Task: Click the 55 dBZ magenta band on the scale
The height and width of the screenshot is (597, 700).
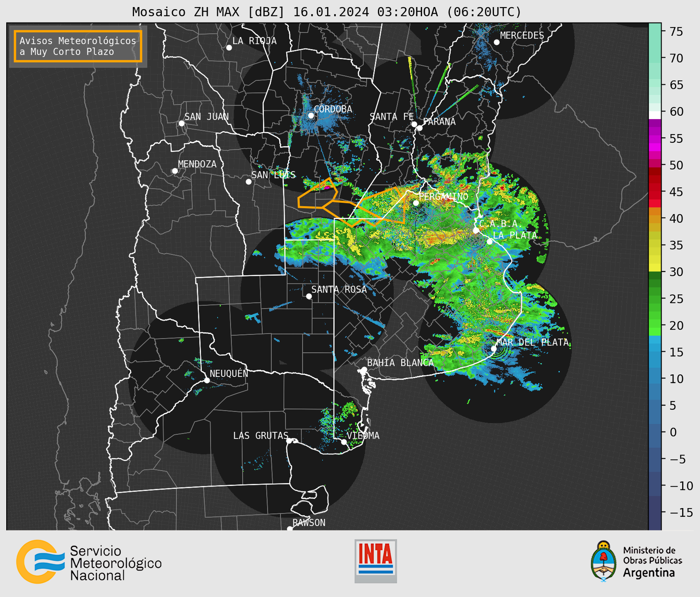Action: 655,139
